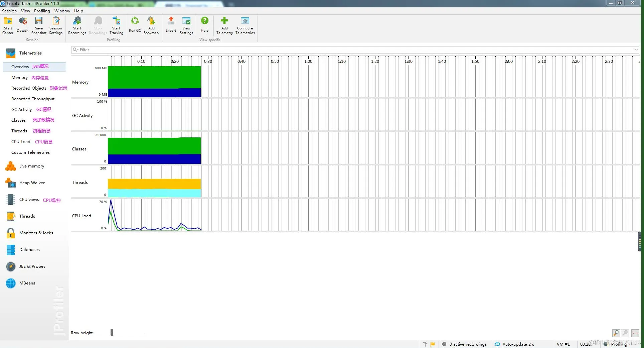Screen dimensions: 644x348
Task: Click '0 active recordings' in status bar
Action: 468,344
